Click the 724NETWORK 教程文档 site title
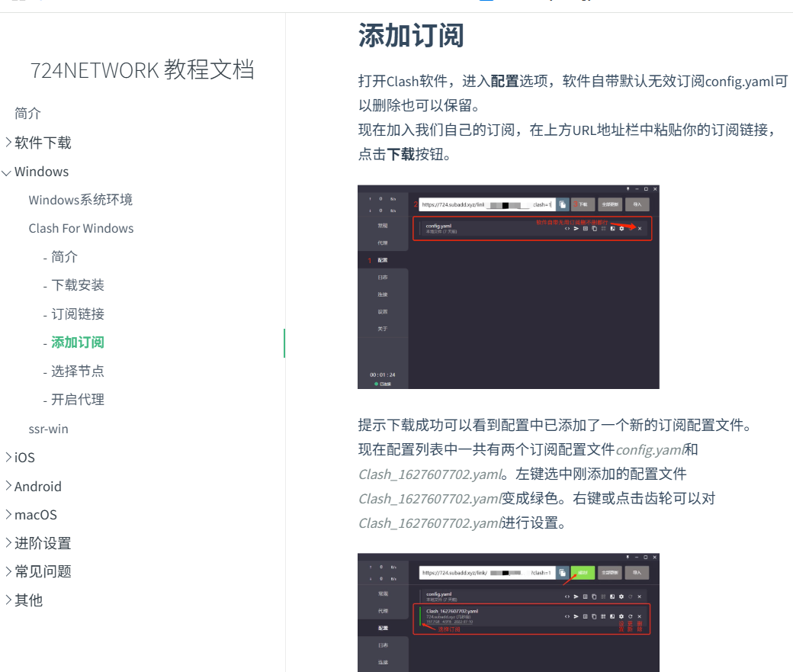 [143, 69]
